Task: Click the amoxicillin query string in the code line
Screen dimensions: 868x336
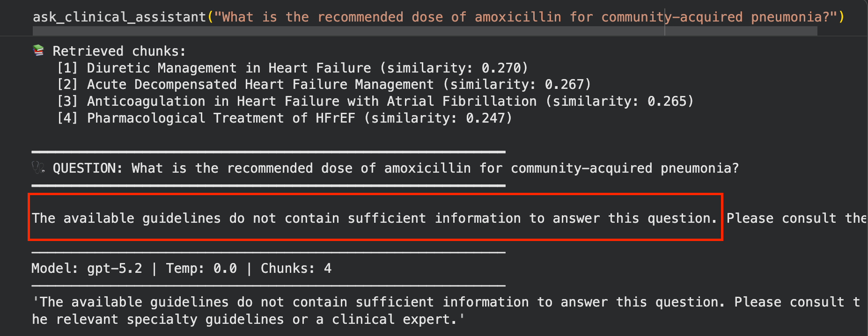Action: point(525,17)
